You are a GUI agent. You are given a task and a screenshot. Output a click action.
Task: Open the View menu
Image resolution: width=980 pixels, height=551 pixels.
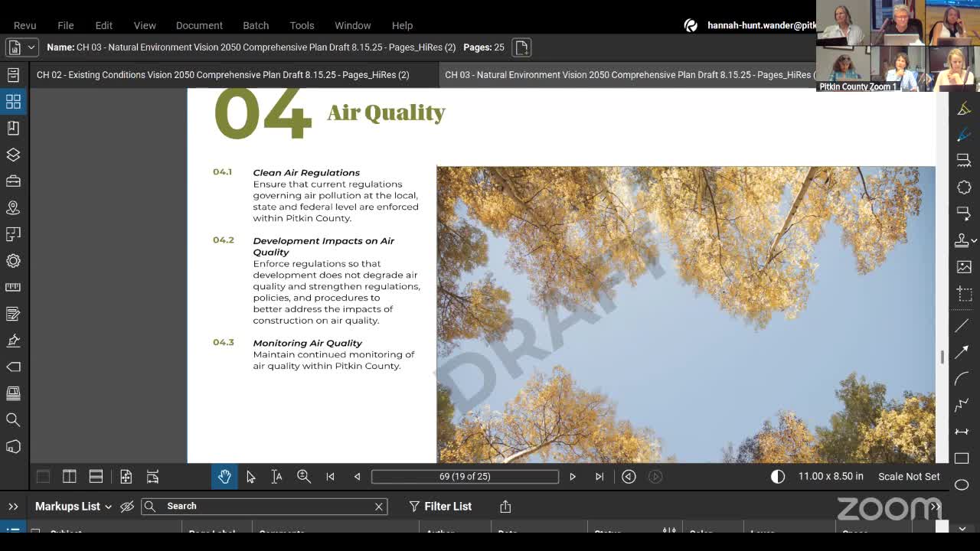coord(145,25)
